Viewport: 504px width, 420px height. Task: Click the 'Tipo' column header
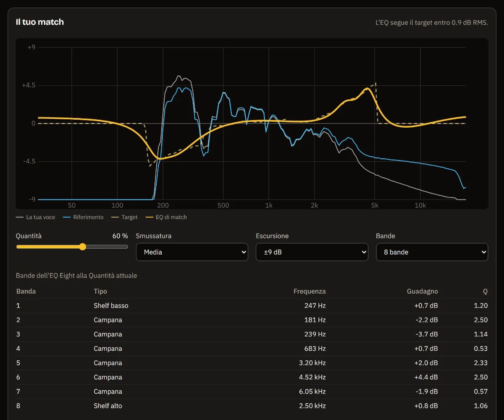[100, 291]
